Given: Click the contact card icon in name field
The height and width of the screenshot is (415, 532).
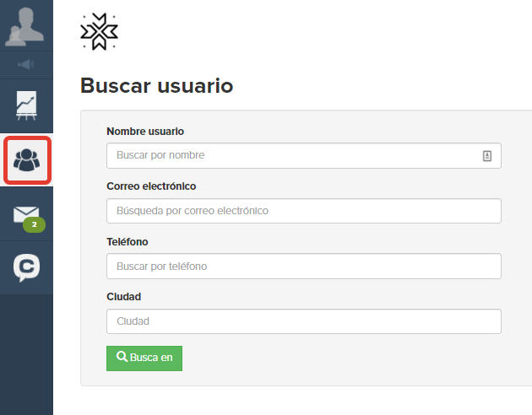Looking at the screenshot, I should pos(487,156).
